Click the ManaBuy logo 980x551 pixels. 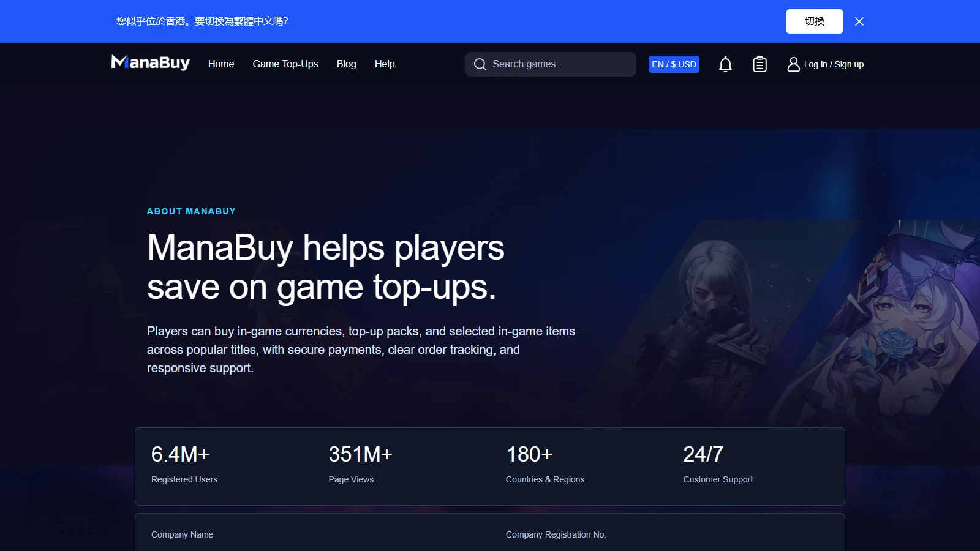click(x=150, y=62)
